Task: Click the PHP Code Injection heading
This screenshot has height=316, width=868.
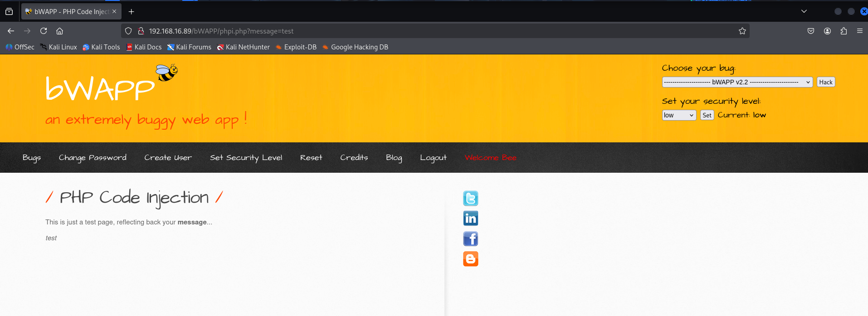Action: (134, 198)
